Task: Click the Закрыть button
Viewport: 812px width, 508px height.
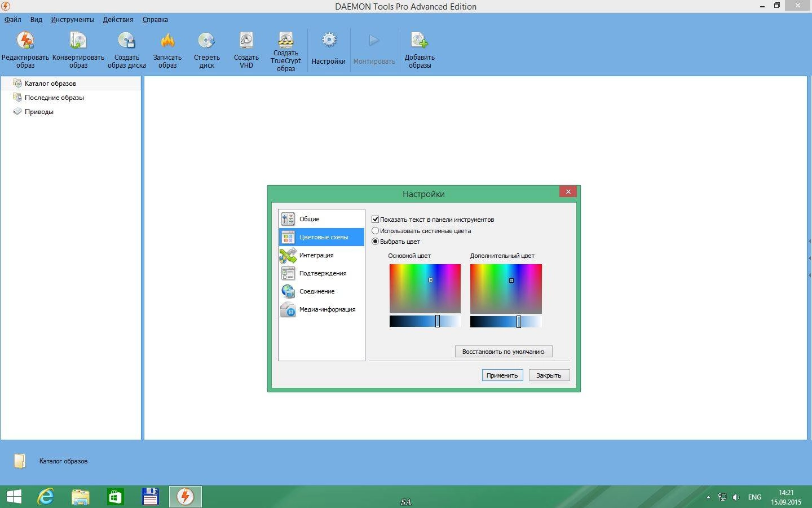Action: tap(549, 375)
